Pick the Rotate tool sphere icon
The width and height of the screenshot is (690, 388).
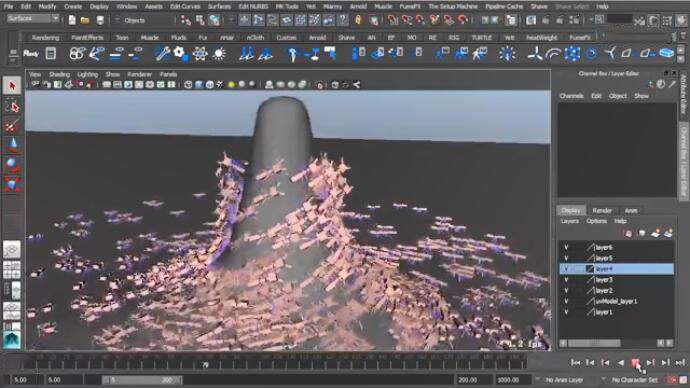(12, 165)
